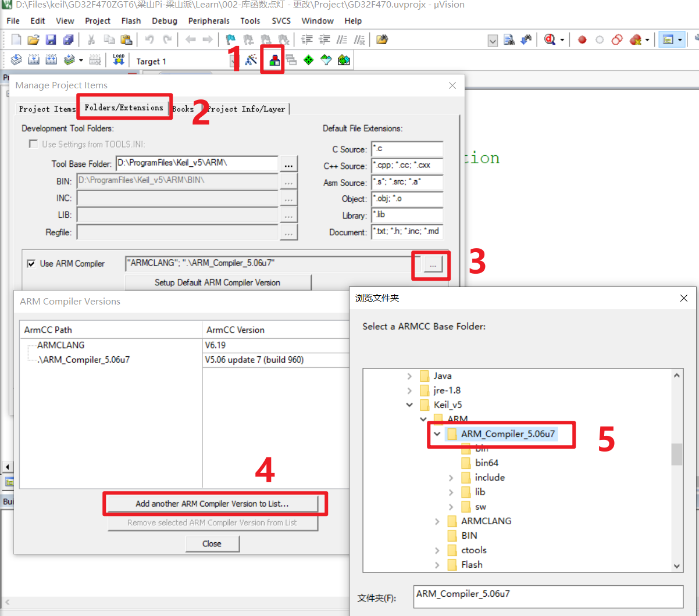
Task: Open the Batch Build dropdown arrow
Action: pos(81,60)
